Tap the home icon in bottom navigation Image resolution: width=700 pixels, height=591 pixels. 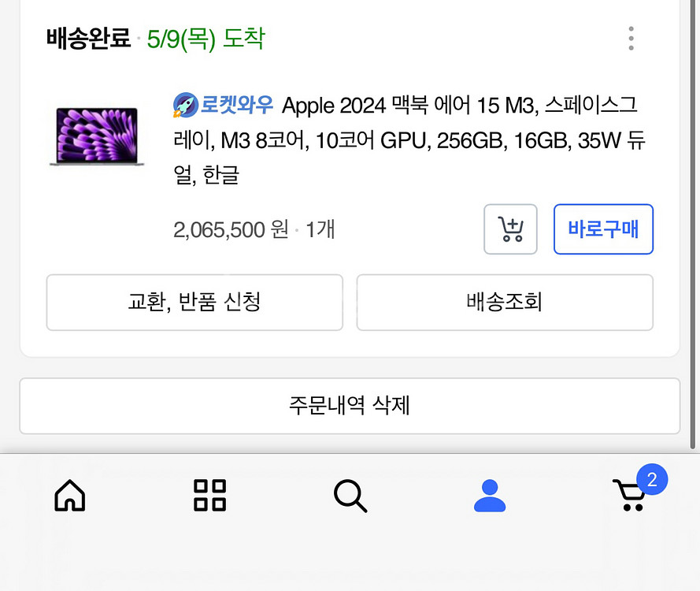click(x=69, y=495)
